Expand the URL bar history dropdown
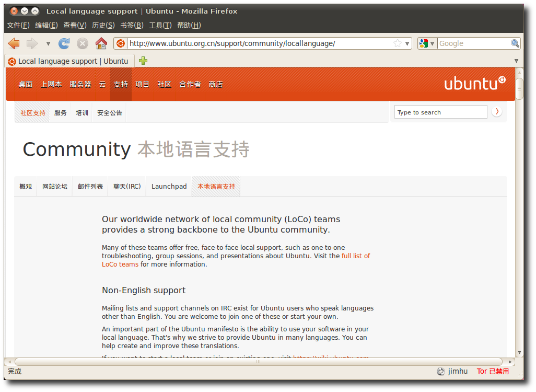Image resolution: width=536 pixels, height=392 pixels. pyautogui.click(x=407, y=43)
